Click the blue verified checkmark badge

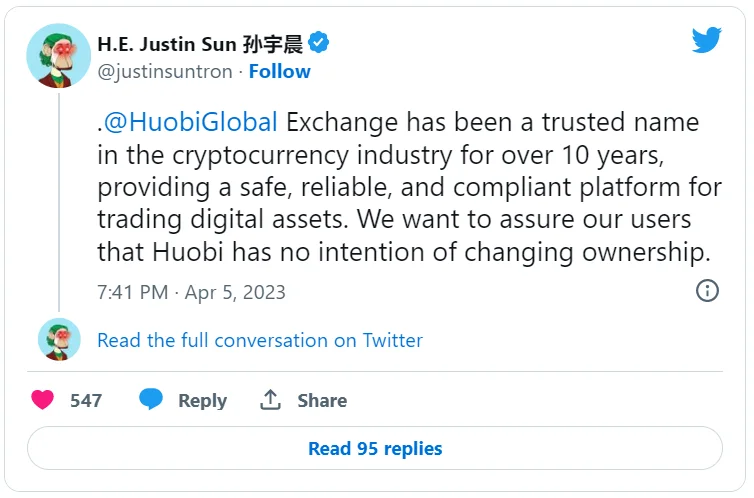(319, 43)
